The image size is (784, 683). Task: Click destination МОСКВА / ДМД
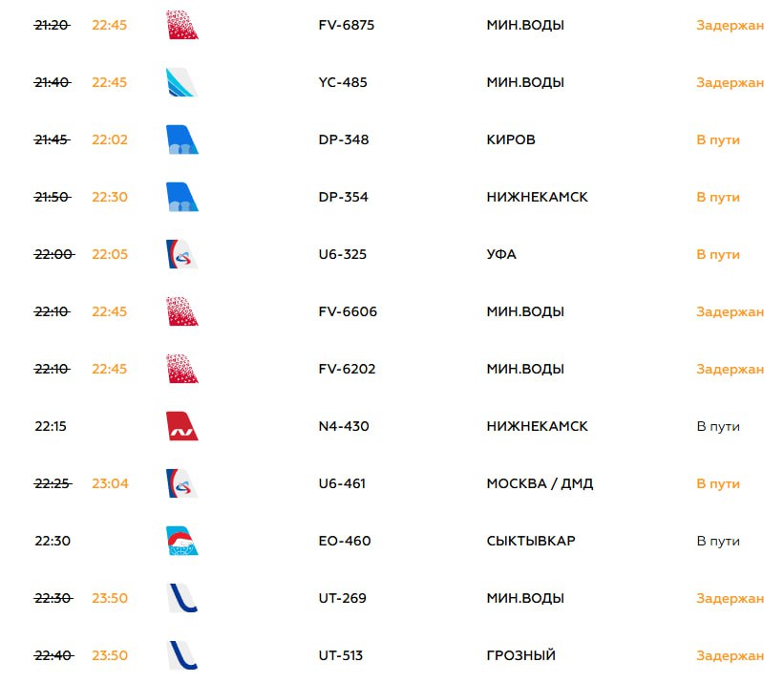[x=540, y=483]
